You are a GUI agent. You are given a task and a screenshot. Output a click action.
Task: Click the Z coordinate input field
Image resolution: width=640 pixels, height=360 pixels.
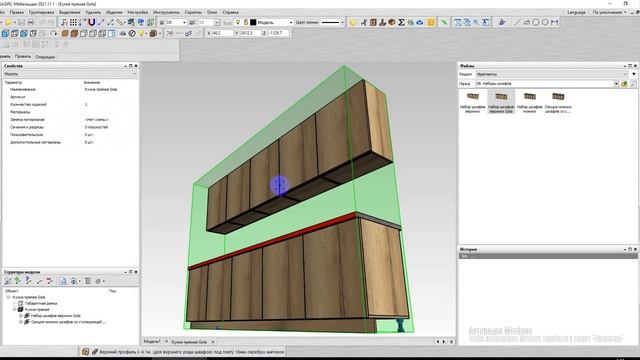pyautogui.click(x=279, y=33)
